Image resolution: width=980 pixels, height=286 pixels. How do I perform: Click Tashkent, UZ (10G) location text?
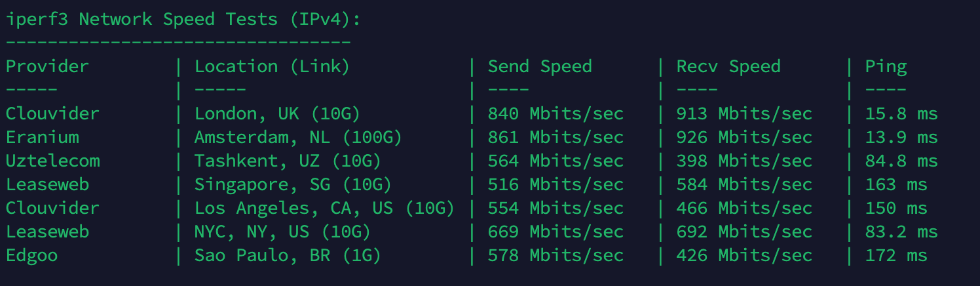pos(288,161)
